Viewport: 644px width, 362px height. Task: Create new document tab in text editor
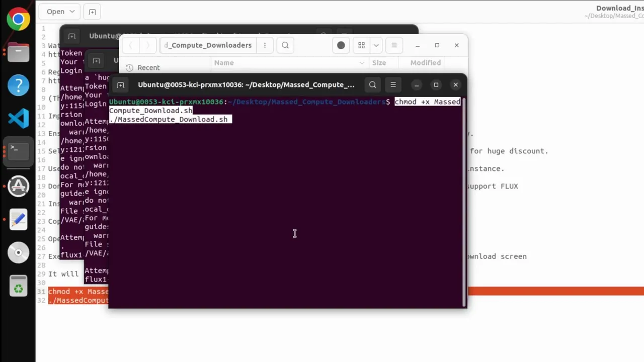[92, 12]
